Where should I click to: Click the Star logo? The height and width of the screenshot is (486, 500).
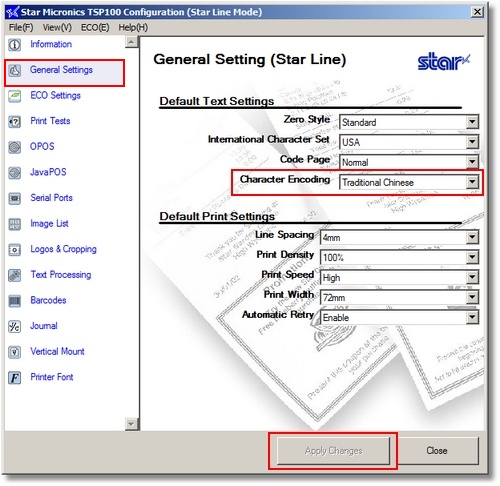[x=444, y=62]
